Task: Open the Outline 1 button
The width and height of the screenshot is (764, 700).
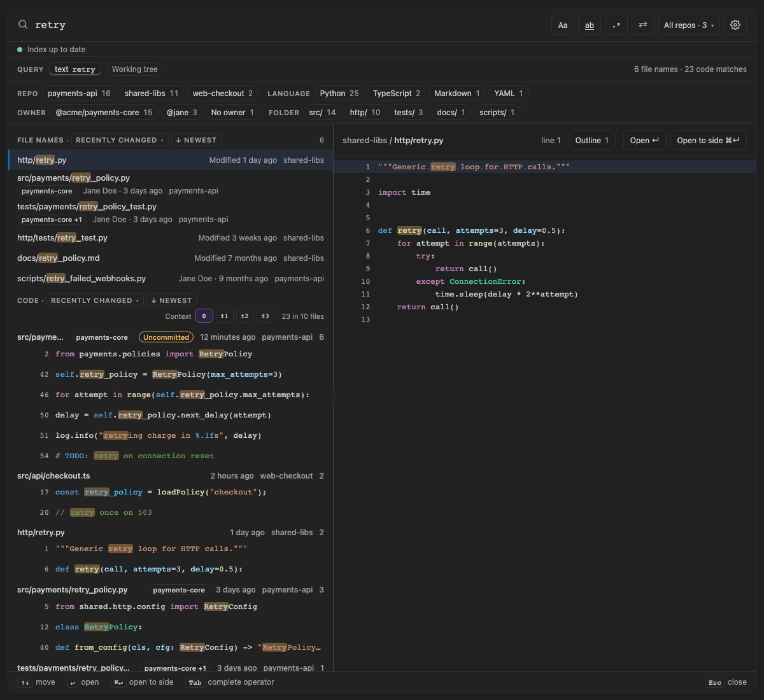Action: [x=592, y=141]
